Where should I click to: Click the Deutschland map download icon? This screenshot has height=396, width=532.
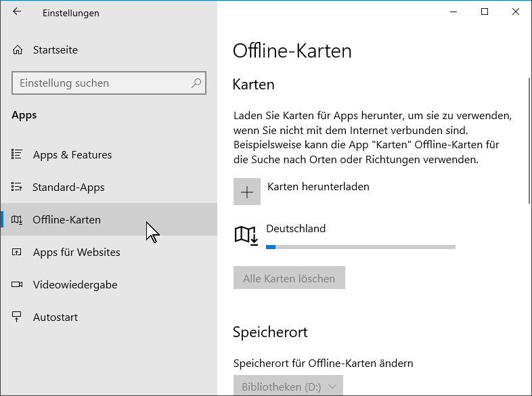coord(246,236)
